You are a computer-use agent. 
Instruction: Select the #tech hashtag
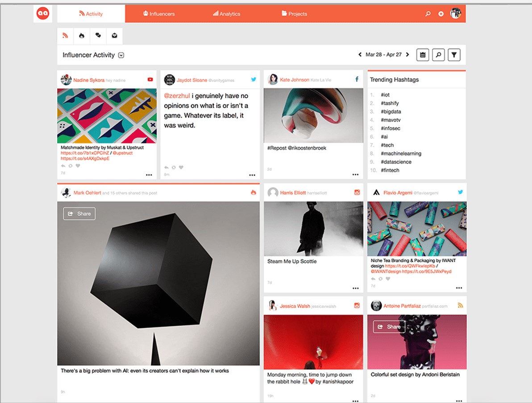pyautogui.click(x=387, y=145)
